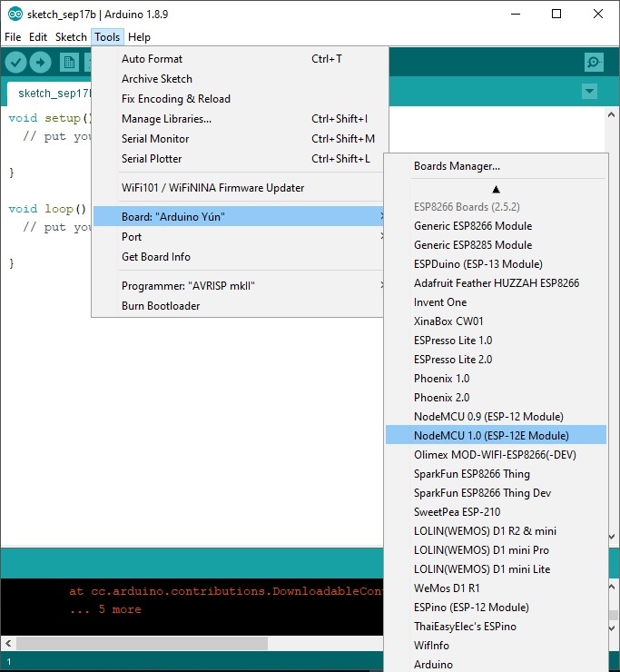Select Invent One board
Screen dimensions: 620x672
[x=496, y=302]
